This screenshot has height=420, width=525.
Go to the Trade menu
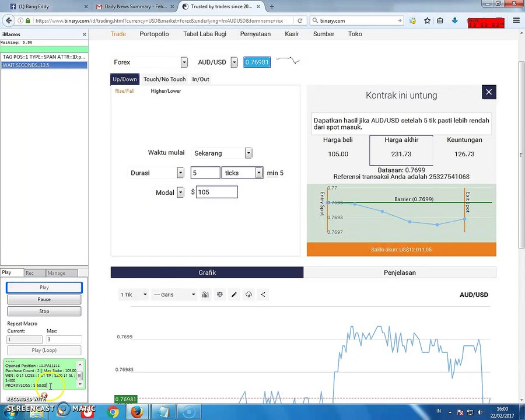click(118, 34)
